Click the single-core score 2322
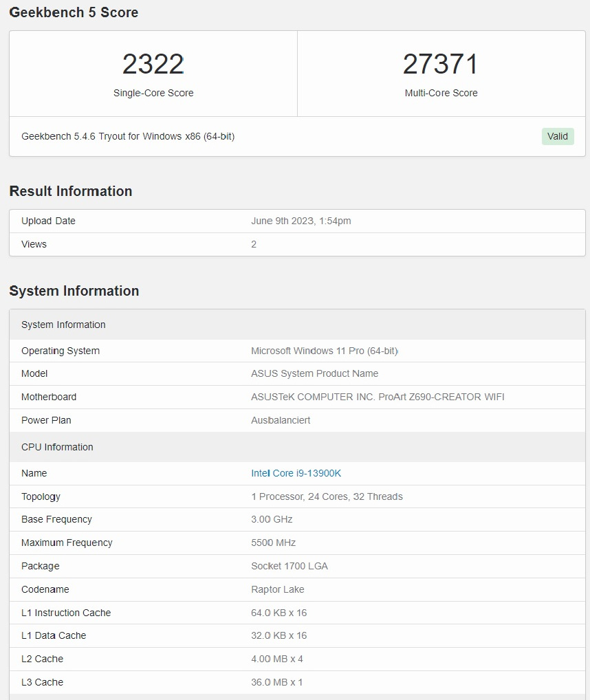Image resolution: width=590 pixels, height=700 pixels. pos(153,65)
